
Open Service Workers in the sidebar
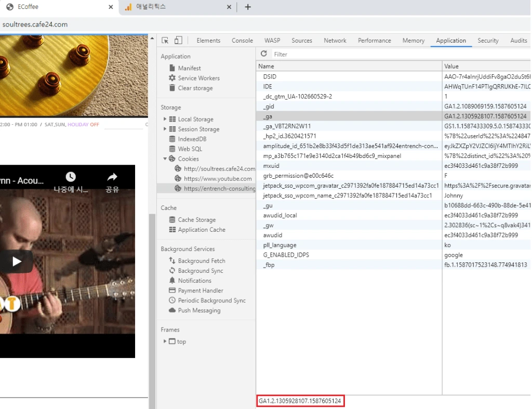[x=198, y=78]
